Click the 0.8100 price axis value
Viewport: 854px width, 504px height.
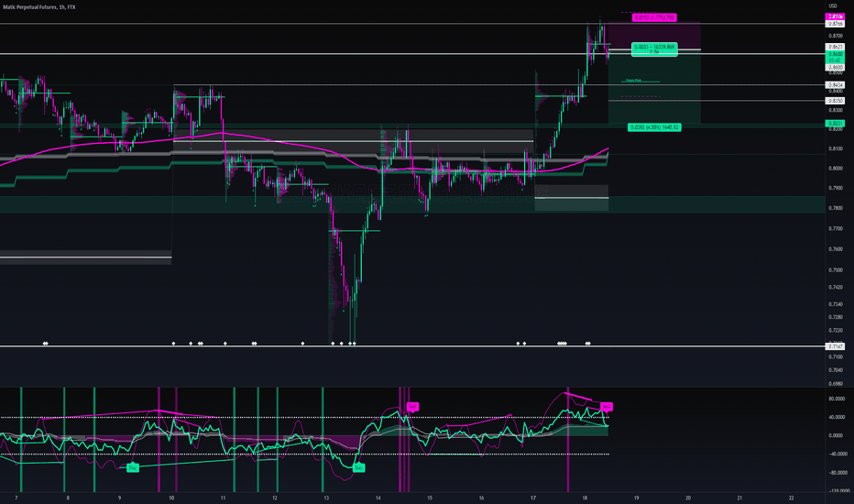(x=836, y=148)
